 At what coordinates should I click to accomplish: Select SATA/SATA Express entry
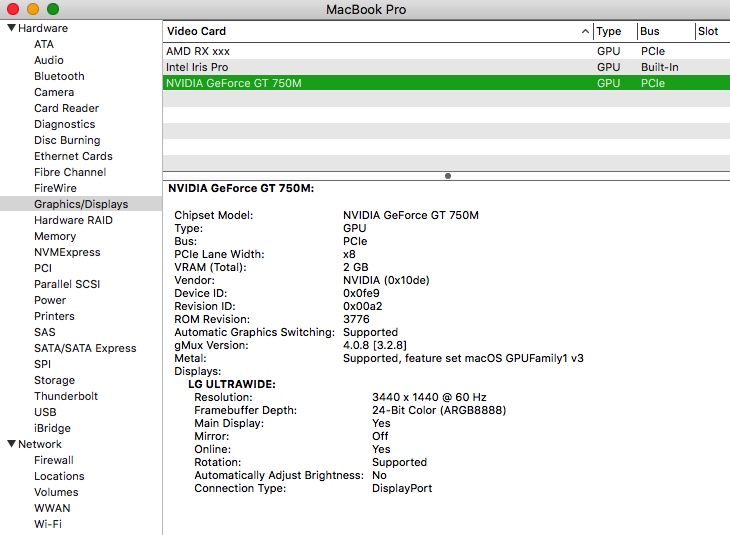(x=85, y=348)
